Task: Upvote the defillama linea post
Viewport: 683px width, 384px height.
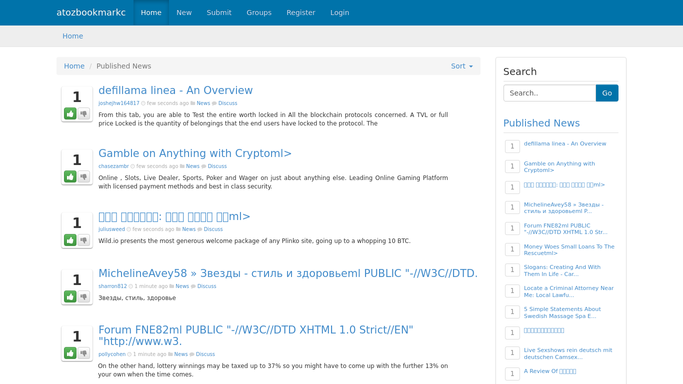Action: pos(70,114)
